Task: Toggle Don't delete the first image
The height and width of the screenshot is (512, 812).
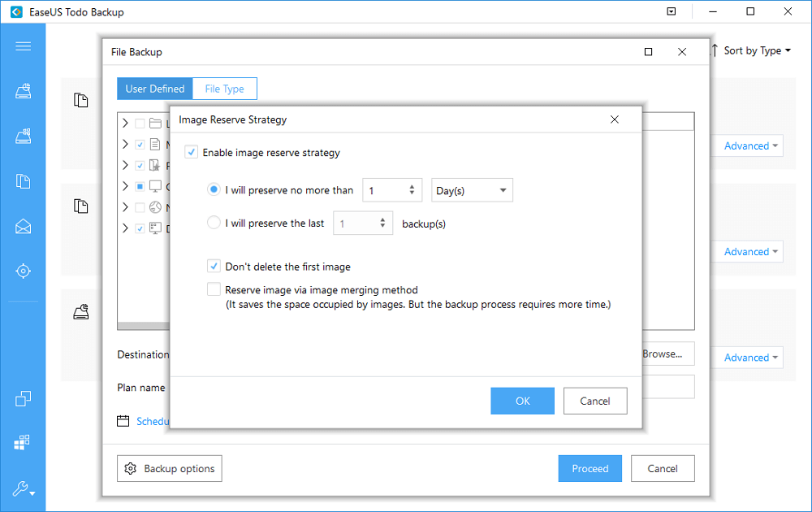Action: pos(214,266)
